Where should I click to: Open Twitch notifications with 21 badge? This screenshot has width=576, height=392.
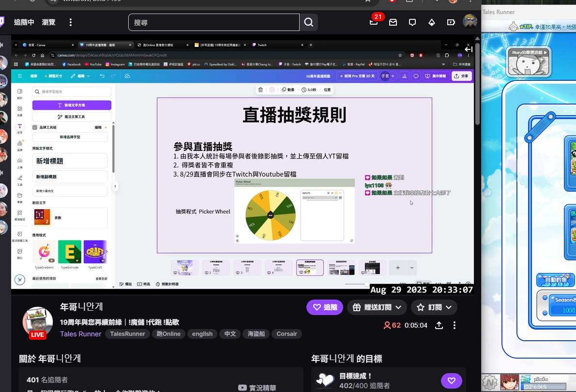tap(374, 22)
